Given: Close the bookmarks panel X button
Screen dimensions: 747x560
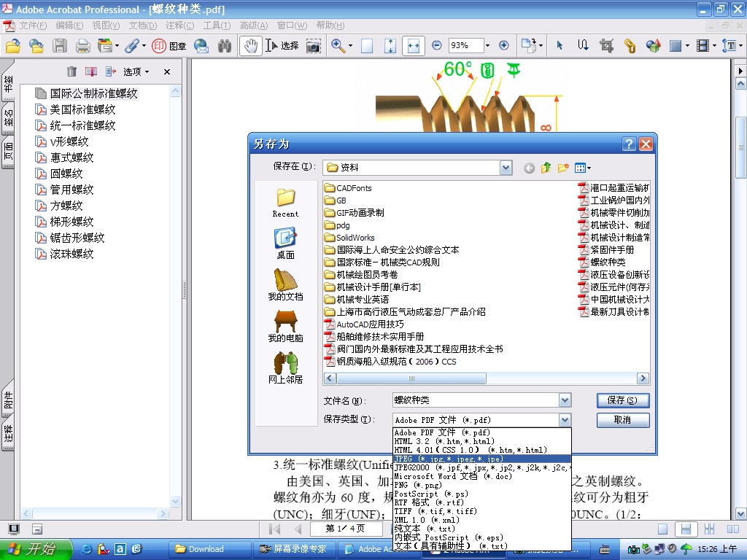Looking at the screenshot, I should pyautogui.click(x=167, y=71).
